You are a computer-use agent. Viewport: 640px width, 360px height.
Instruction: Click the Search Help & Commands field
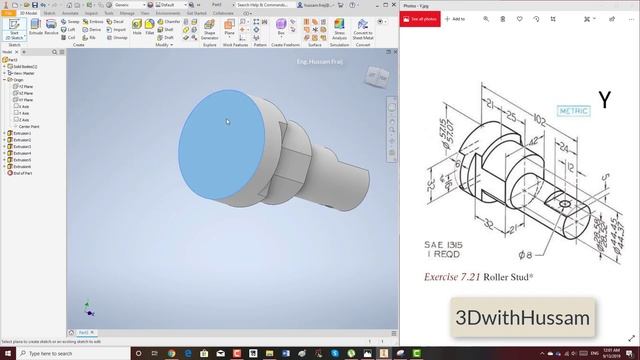pyautogui.click(x=265, y=5)
